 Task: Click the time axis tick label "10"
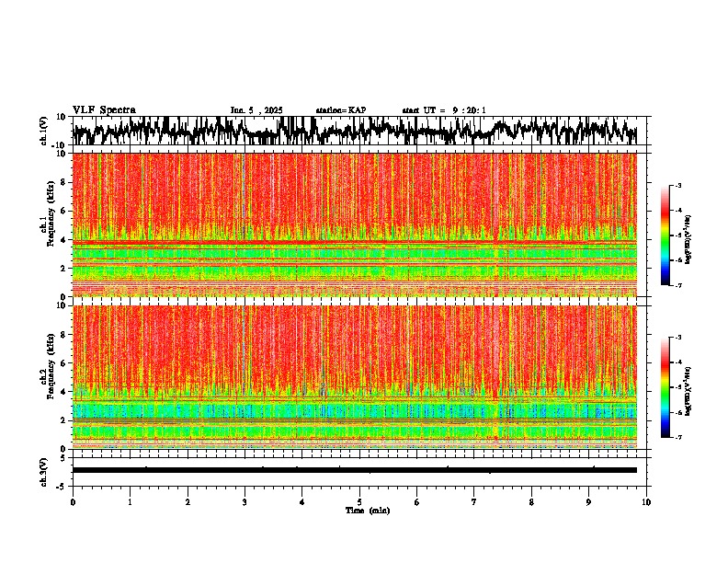[646, 502]
